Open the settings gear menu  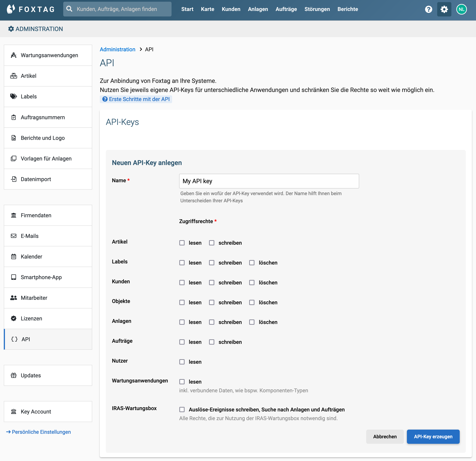(x=444, y=9)
